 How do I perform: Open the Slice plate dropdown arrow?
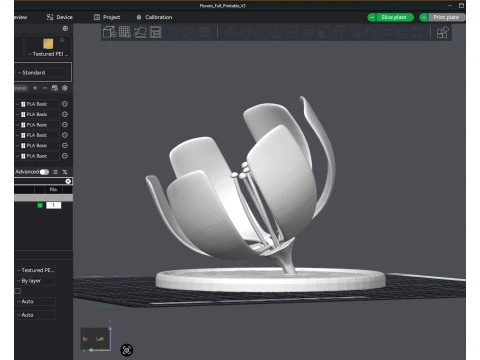(x=372, y=17)
